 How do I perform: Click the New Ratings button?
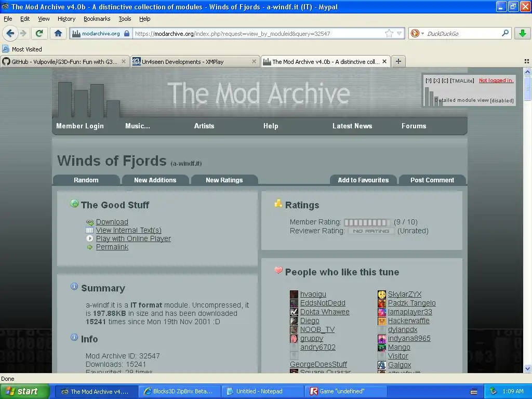tap(224, 180)
